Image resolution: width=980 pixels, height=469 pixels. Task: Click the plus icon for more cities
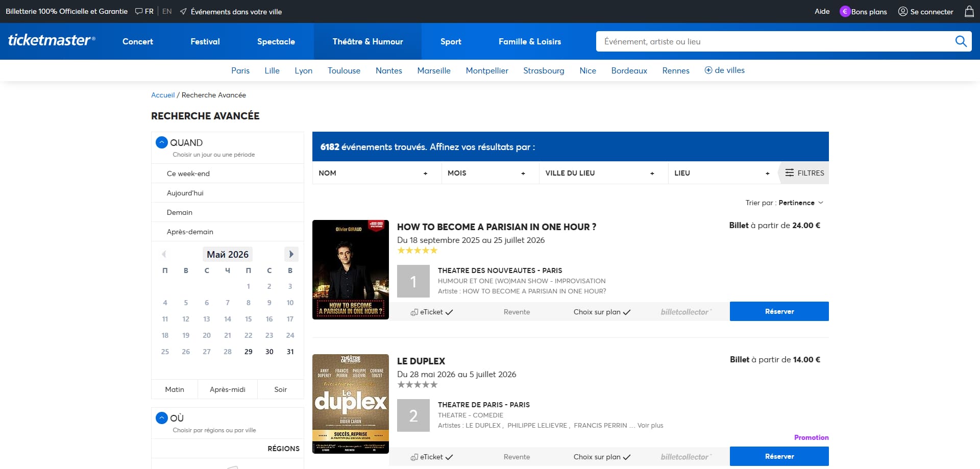708,70
